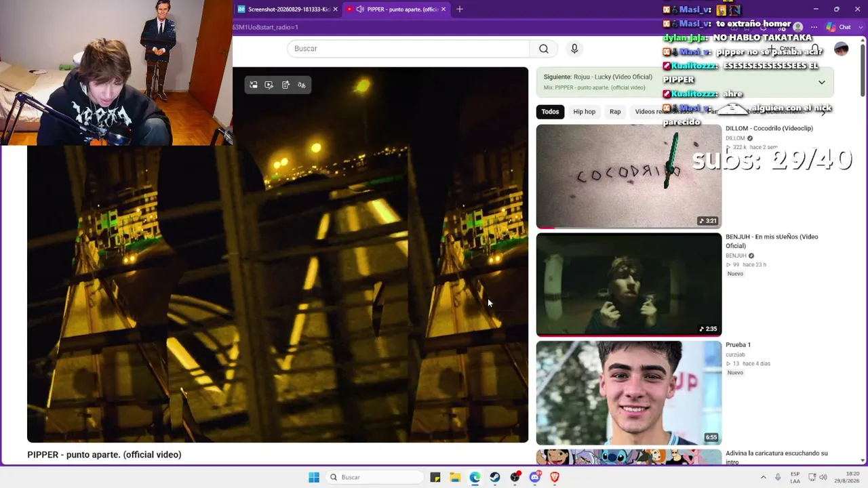This screenshot has height=488, width=868.
Task: Open Sticky Notes from the taskbar
Action: pyautogui.click(x=435, y=477)
